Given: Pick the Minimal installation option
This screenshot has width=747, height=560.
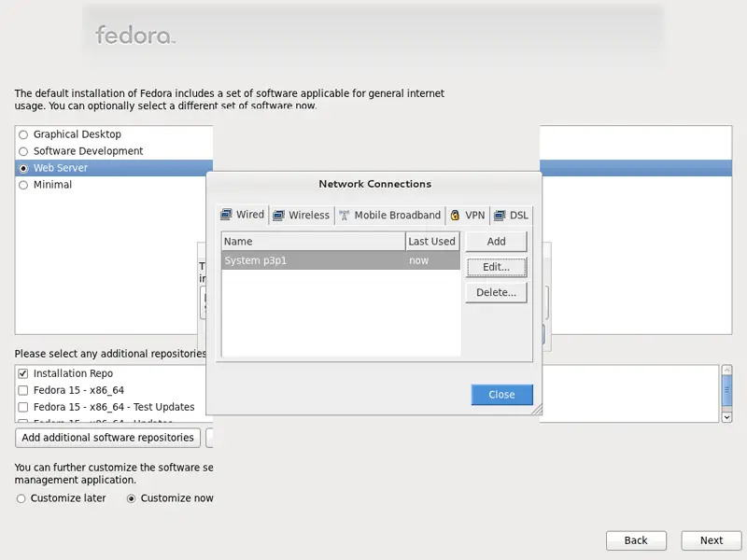Looking at the screenshot, I should click(x=23, y=185).
